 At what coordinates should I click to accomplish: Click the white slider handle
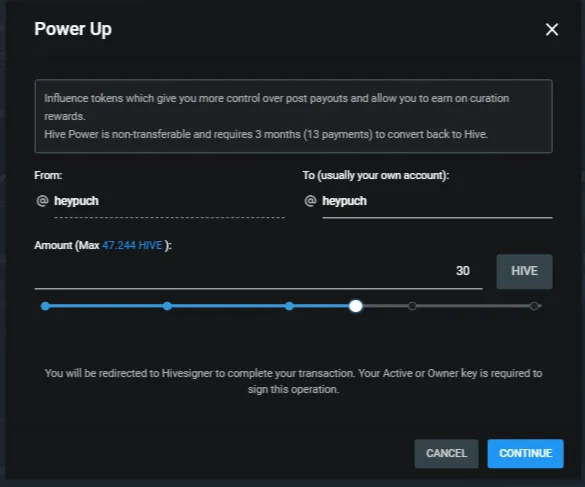(356, 306)
